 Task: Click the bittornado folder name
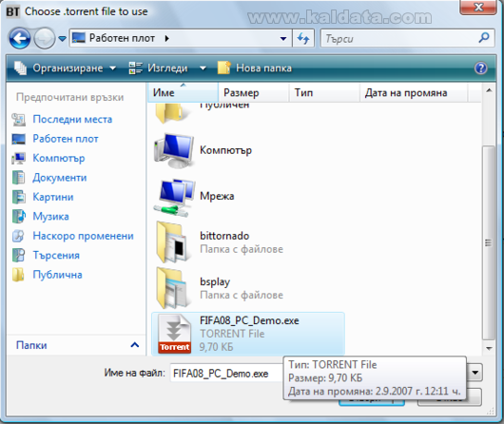pos(224,236)
